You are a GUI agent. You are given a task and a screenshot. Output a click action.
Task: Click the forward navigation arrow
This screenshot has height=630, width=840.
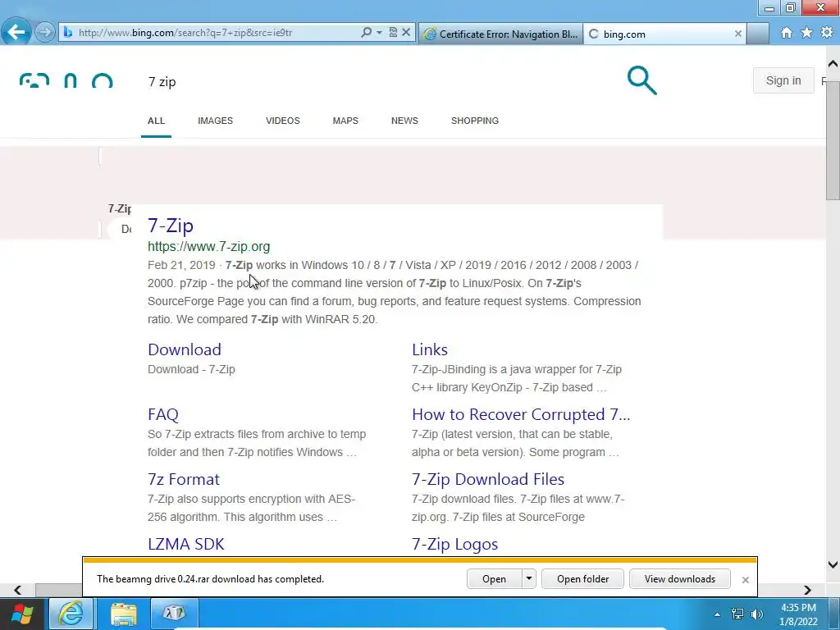(x=45, y=33)
